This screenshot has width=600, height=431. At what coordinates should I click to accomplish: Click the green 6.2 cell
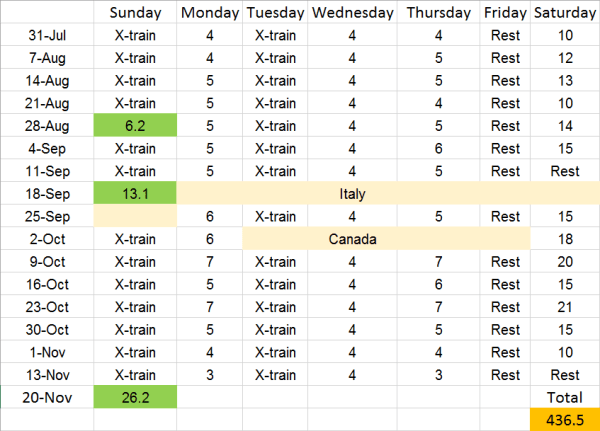[134, 126]
